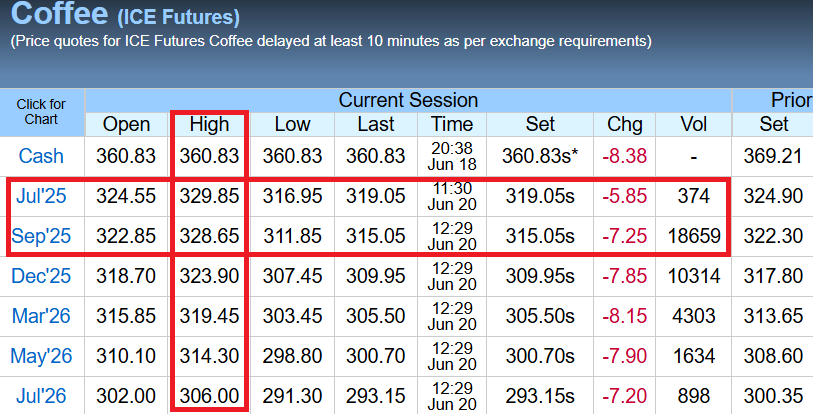This screenshot has height=414, width=813.
Task: Select Jul'25 open price 324.55
Action: point(126,196)
